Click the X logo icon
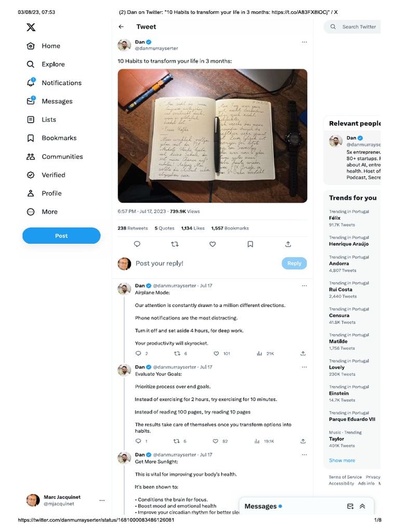Viewport: 399px width, 532px height. (31, 27)
